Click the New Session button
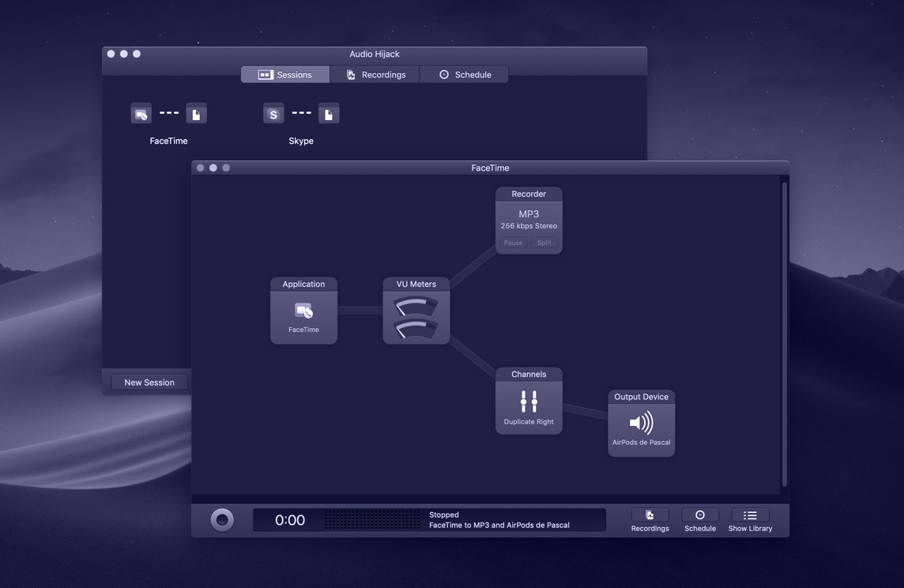 (x=149, y=383)
